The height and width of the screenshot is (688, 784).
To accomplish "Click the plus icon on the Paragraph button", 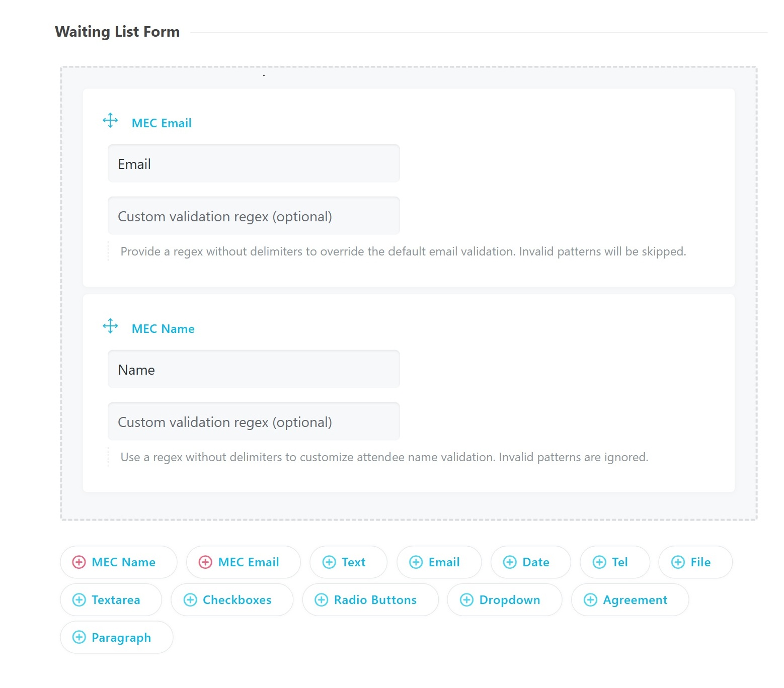I will coord(79,638).
